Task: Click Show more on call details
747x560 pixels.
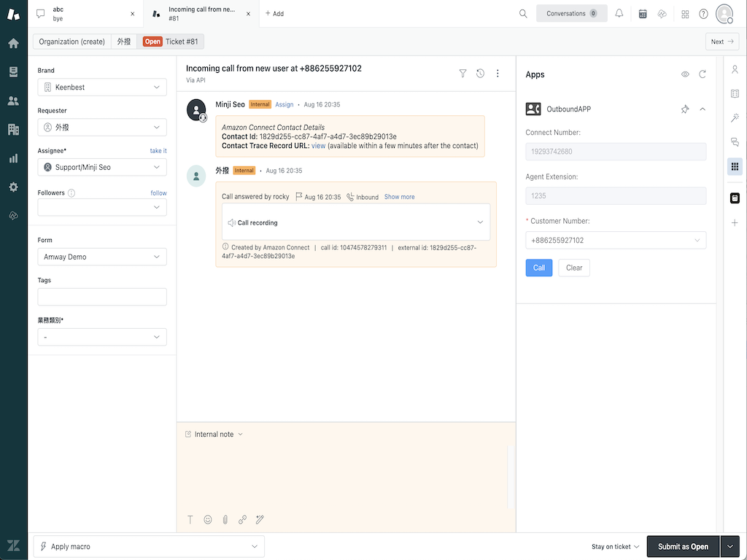Action: click(399, 197)
